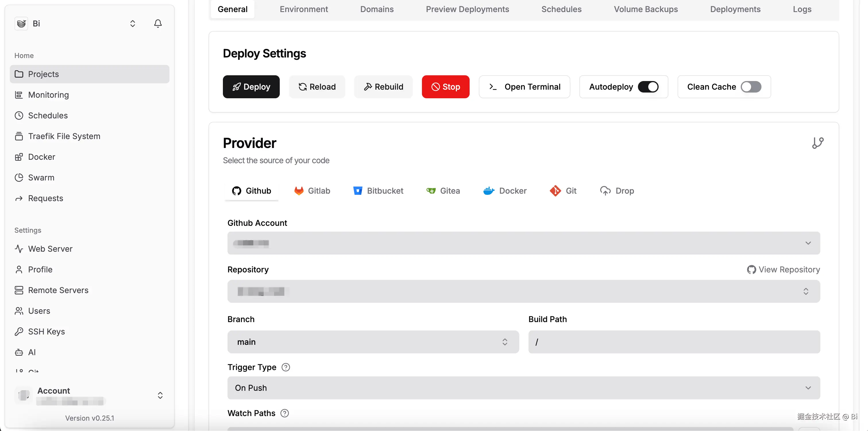
Task: Expand the Account switcher at bottom
Action: tap(160, 395)
